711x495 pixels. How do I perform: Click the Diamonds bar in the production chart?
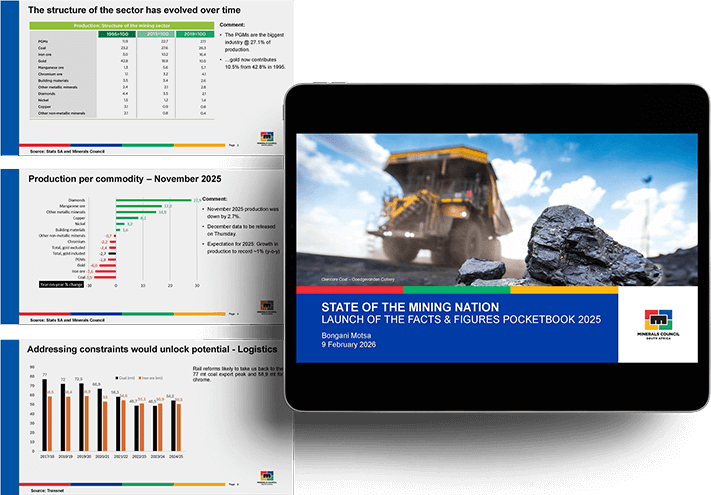(x=153, y=200)
